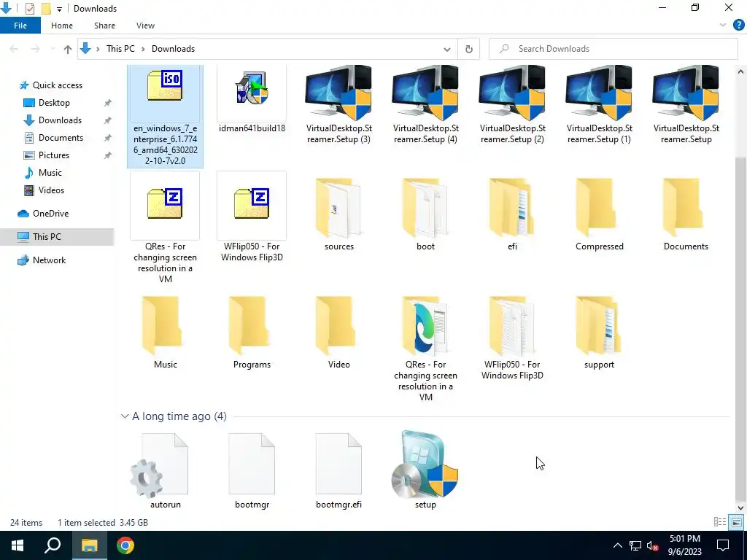Open Explorer help with question mark
Screen dimensions: 747x560
[x=738, y=26]
